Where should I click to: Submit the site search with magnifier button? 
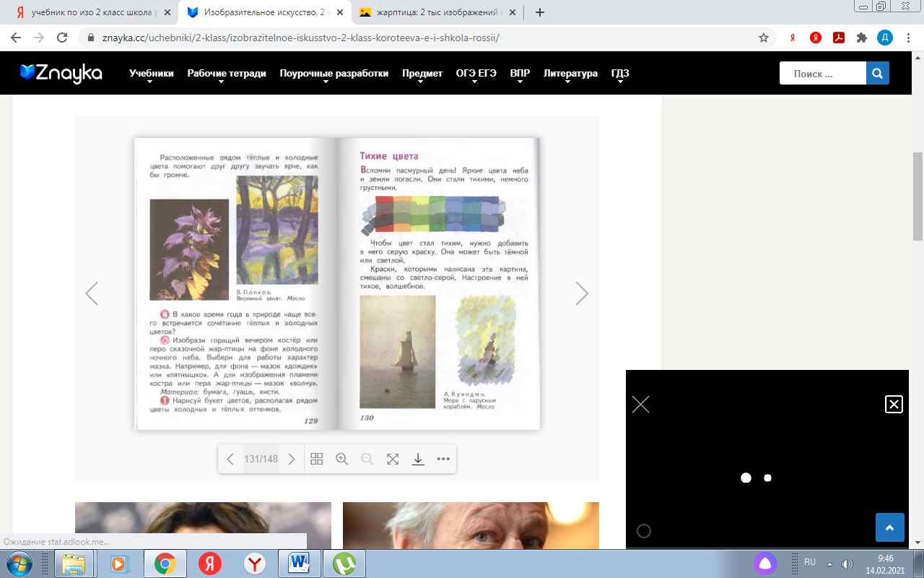[877, 73]
